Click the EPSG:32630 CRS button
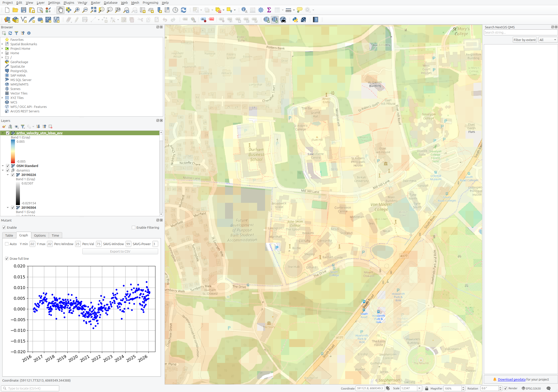Image resolution: width=558 pixels, height=392 pixels. 531,388
